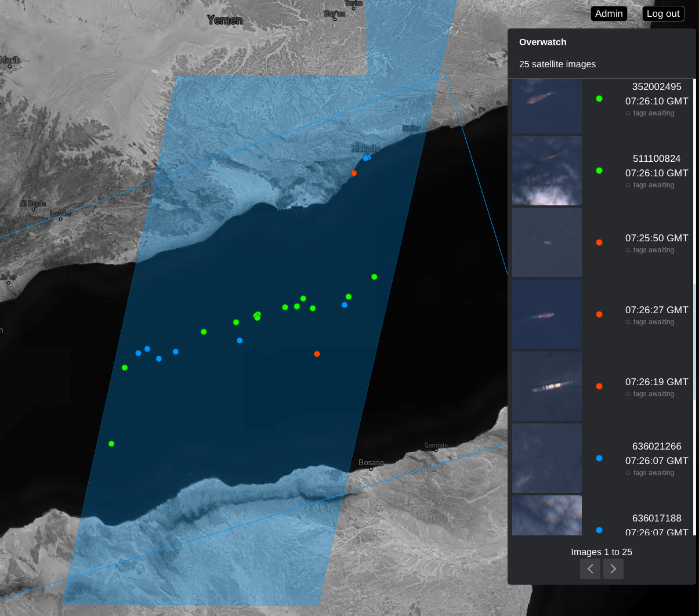The image size is (699, 616).
Task: Select the 636017188 entry at the list bottom
Action: (656, 519)
